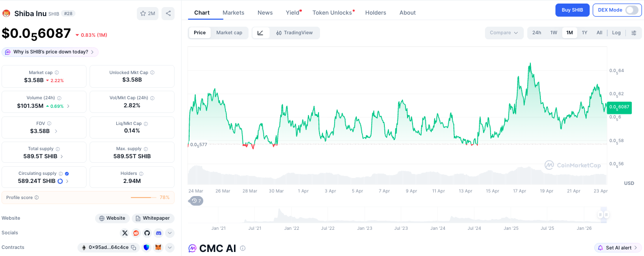Expand more Contracts options
The width and height of the screenshot is (644, 256).
[170, 247]
